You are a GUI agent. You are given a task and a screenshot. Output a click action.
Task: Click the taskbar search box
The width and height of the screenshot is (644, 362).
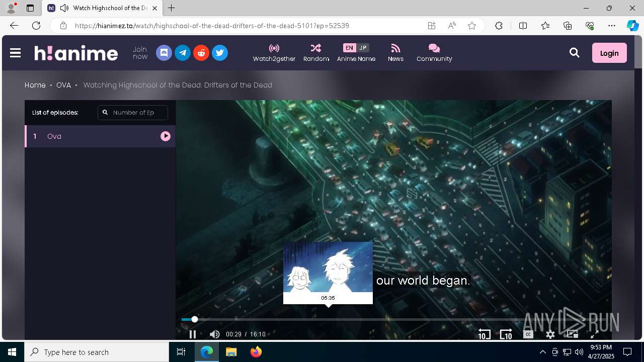97,352
